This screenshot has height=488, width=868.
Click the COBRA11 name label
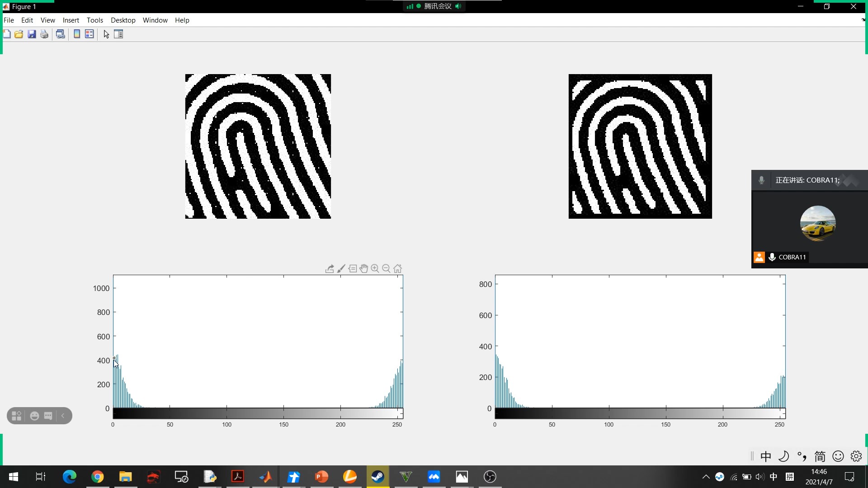click(792, 257)
